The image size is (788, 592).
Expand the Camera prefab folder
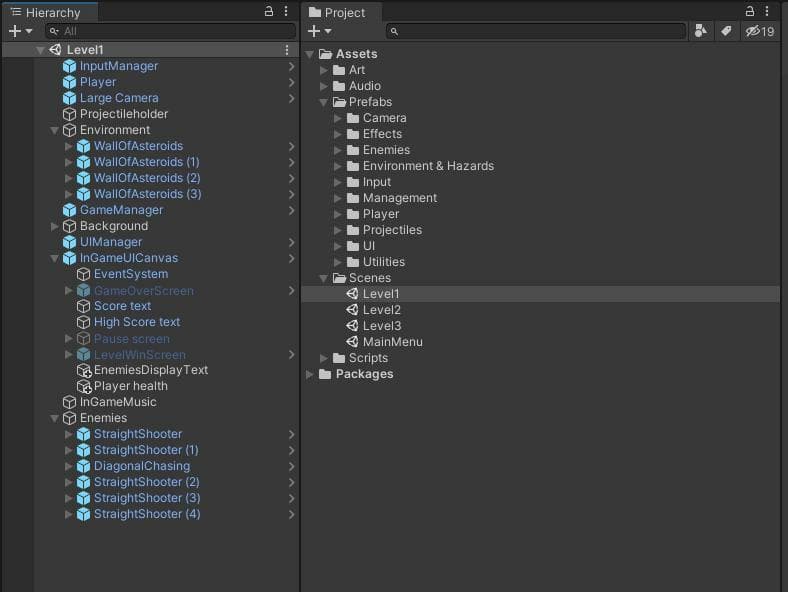point(338,119)
